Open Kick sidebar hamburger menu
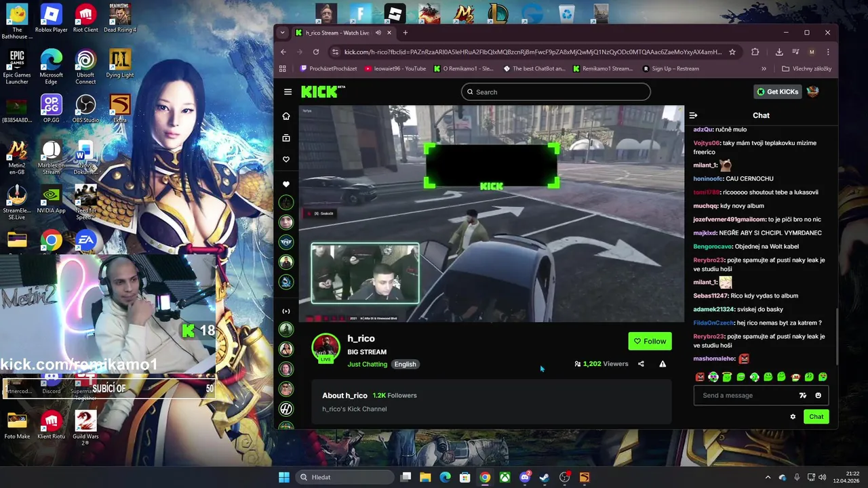868x488 pixels. [288, 92]
